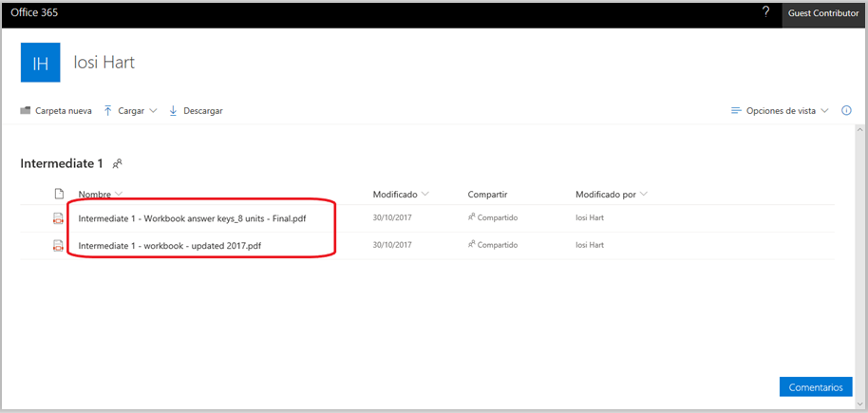Open the Modificado por column menu
This screenshot has height=413, width=868.
[612, 195]
